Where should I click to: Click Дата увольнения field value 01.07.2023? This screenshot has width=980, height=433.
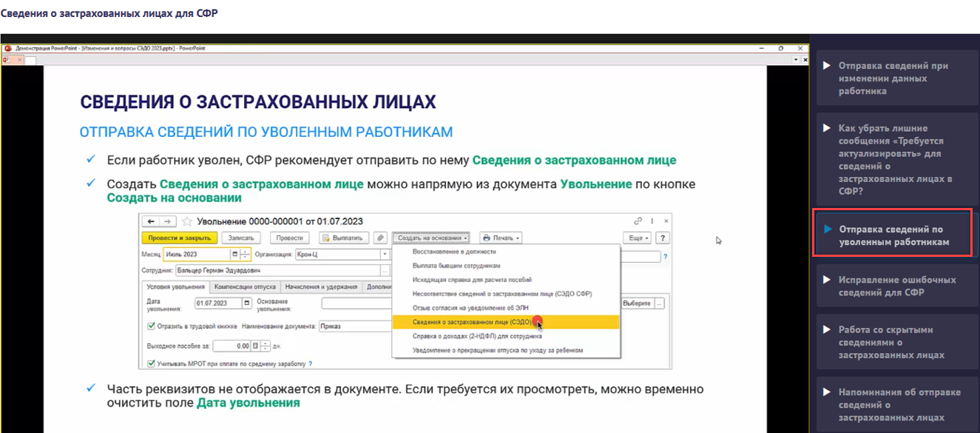pos(218,303)
